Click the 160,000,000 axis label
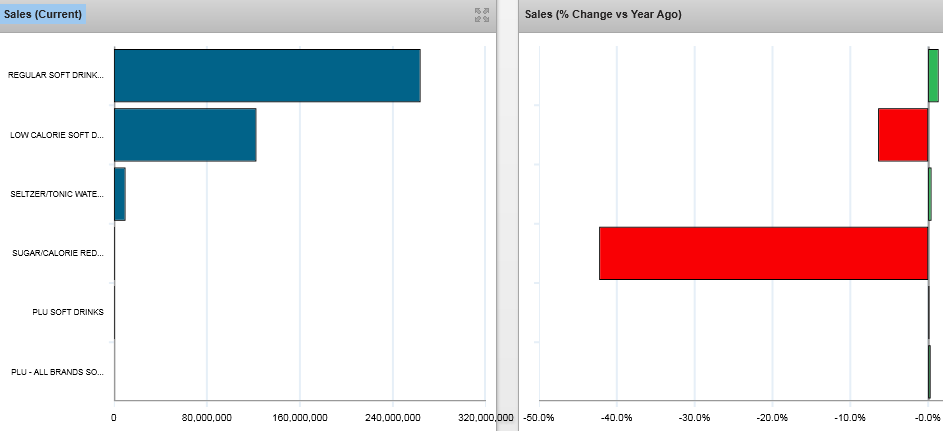This screenshot has height=431, width=943. [300, 417]
